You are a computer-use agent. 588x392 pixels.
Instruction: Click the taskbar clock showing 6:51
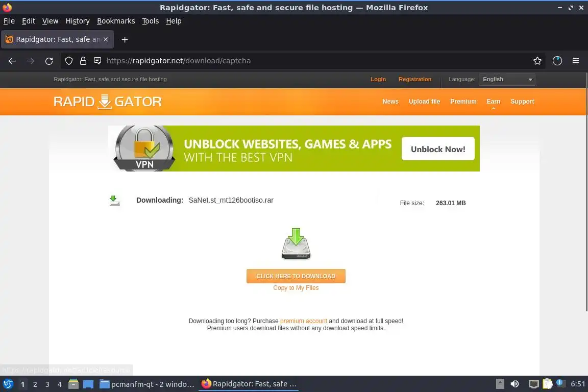[x=577, y=384]
